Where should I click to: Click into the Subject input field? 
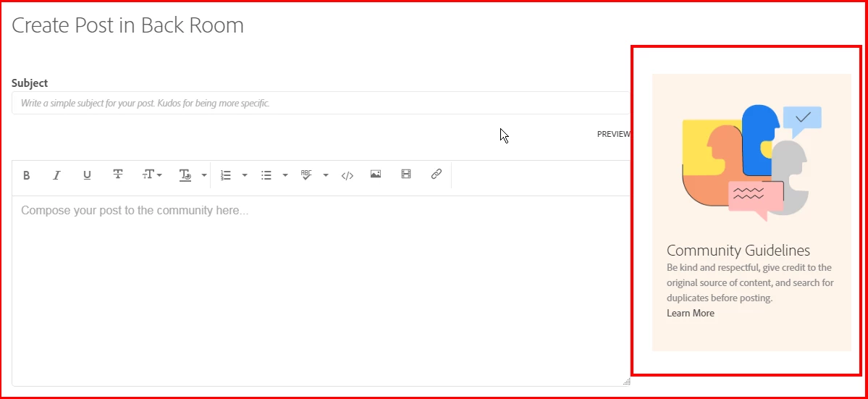[321, 103]
